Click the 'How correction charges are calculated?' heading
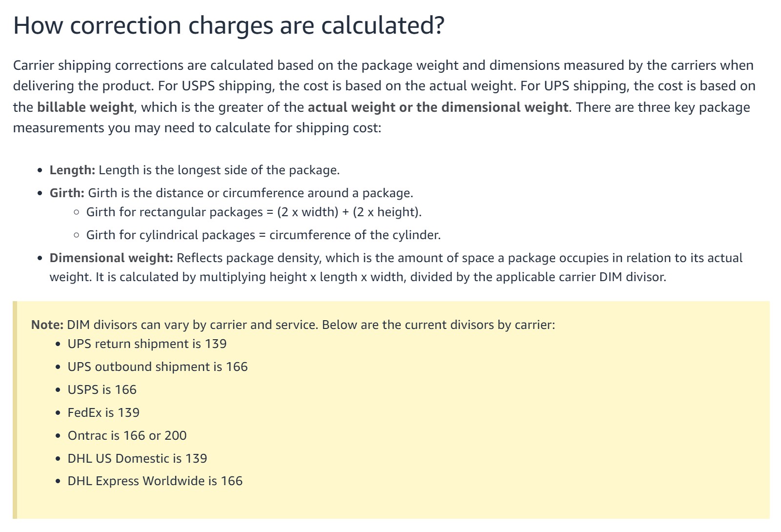The image size is (781, 532). (x=228, y=25)
